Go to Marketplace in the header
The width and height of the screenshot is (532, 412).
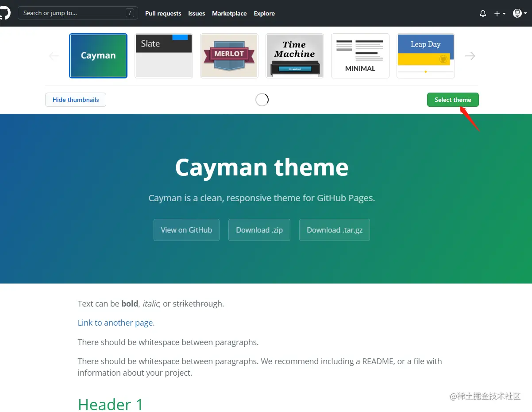point(229,13)
